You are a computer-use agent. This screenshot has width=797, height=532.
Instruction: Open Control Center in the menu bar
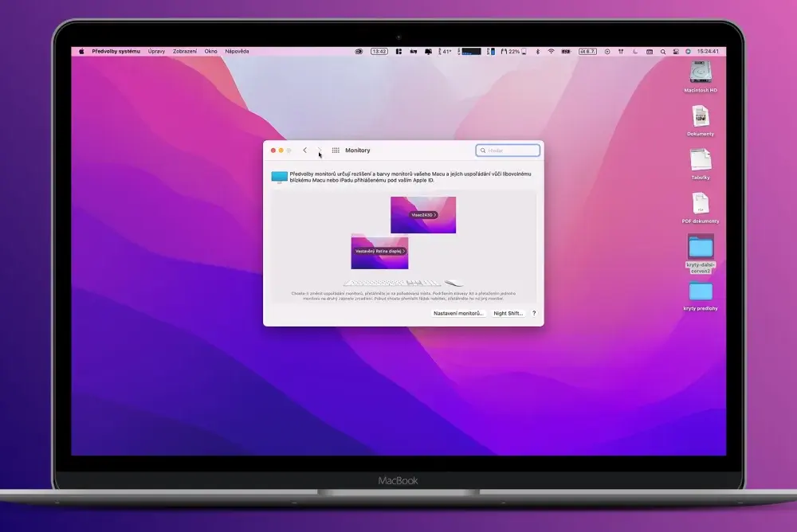tap(676, 51)
